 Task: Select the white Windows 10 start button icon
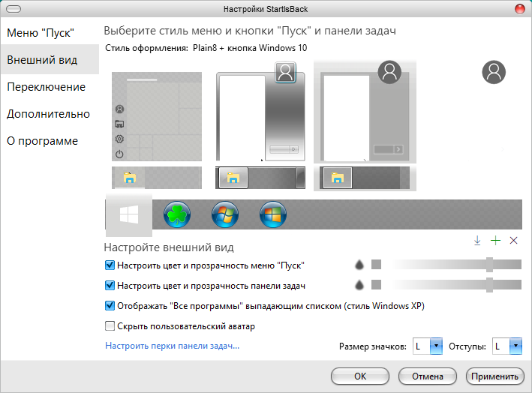[129, 215]
